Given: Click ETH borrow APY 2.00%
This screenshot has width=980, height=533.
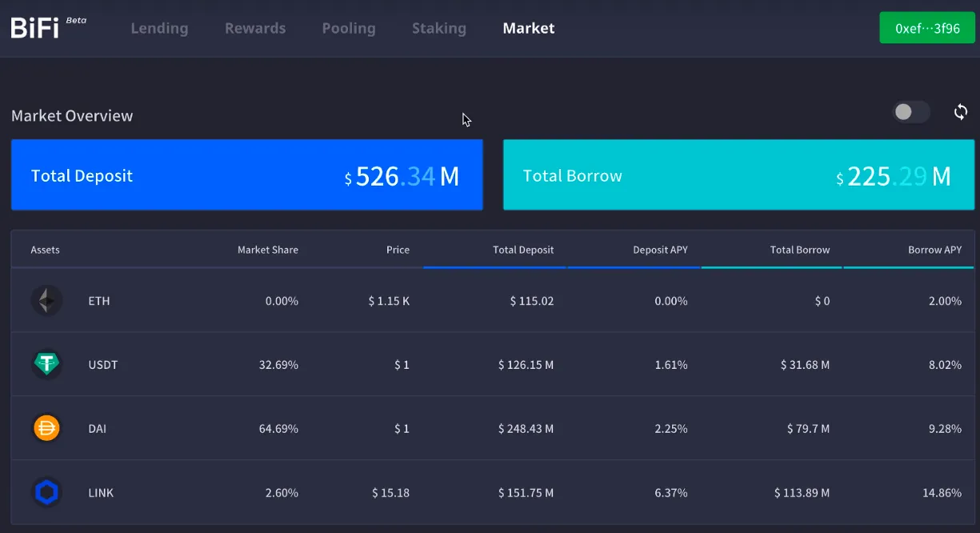Looking at the screenshot, I should tap(945, 301).
